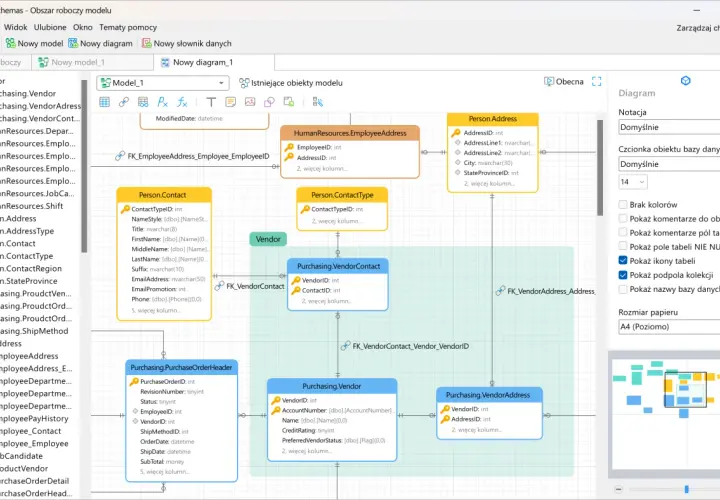The height and width of the screenshot is (500, 720).
Task: Expand '2. więcej kolumn' in Person.ContactType
Action: tap(337, 221)
